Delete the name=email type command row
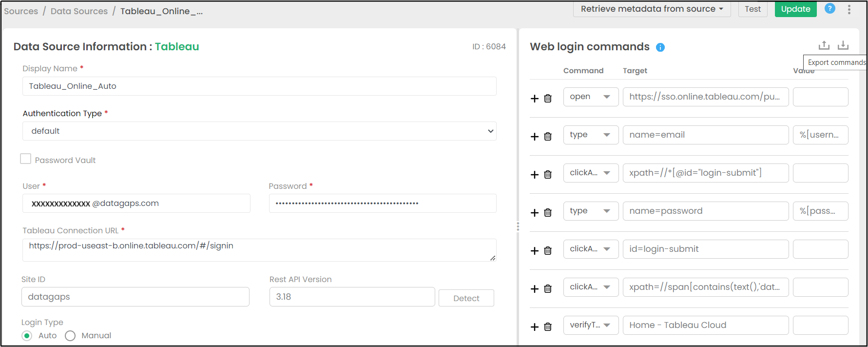This screenshot has width=868, height=347. (x=548, y=137)
